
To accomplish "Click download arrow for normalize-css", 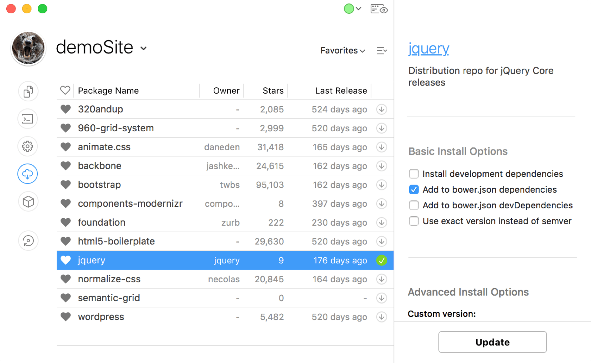I will tap(382, 279).
